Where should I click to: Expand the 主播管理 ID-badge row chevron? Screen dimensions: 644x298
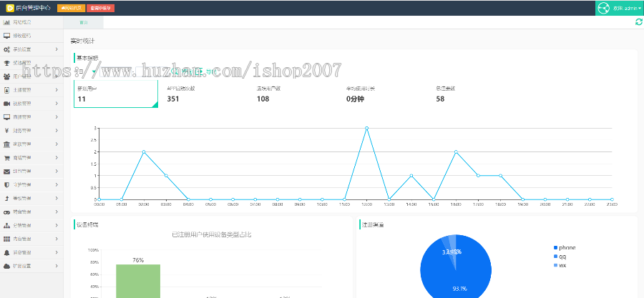(57, 90)
